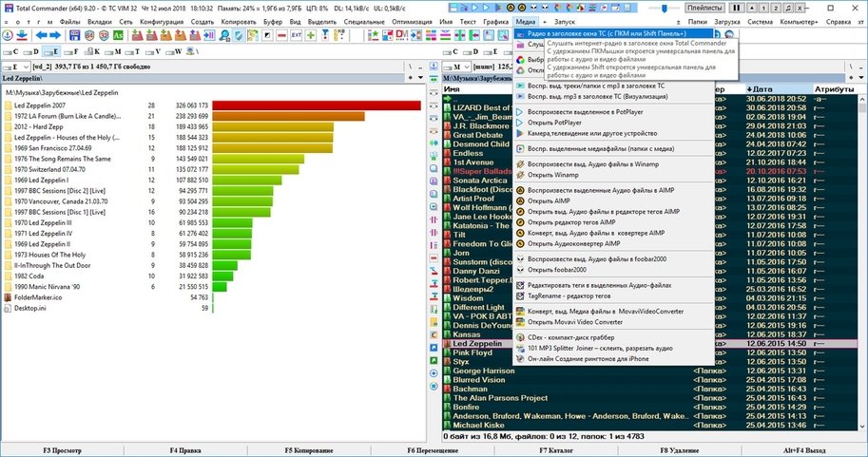Click F3 Просмотр button

(62, 450)
